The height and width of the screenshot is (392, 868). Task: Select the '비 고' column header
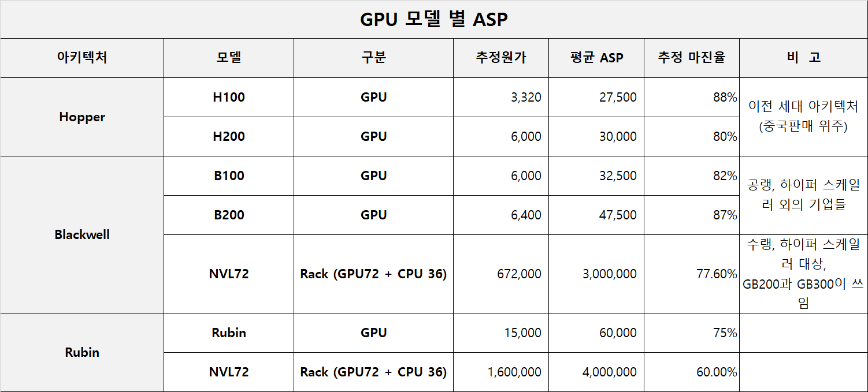(803, 58)
